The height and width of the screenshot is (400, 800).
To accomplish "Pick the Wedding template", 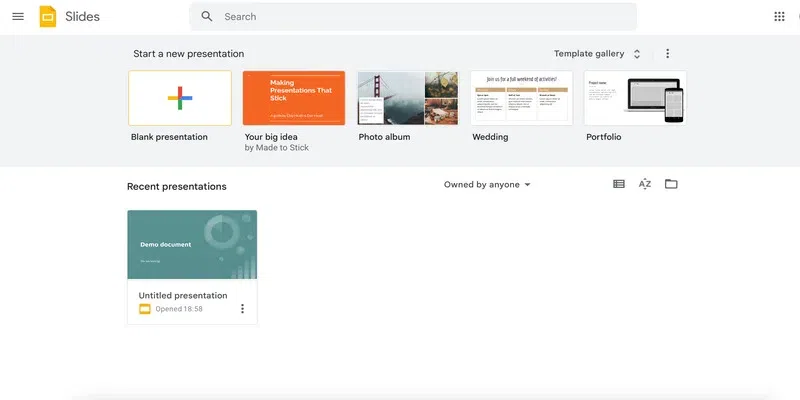I will coord(521,98).
